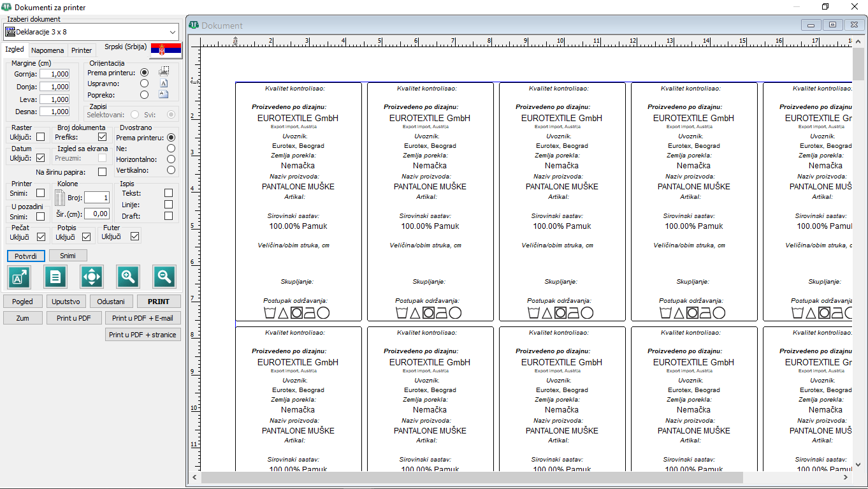This screenshot has width=868, height=489.
Task: Click the Izgled sa ekrana group label
Action: tap(83, 149)
